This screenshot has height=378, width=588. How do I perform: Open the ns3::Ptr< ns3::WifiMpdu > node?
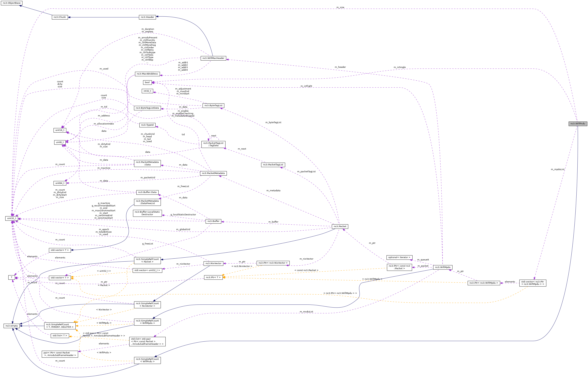point(484,283)
